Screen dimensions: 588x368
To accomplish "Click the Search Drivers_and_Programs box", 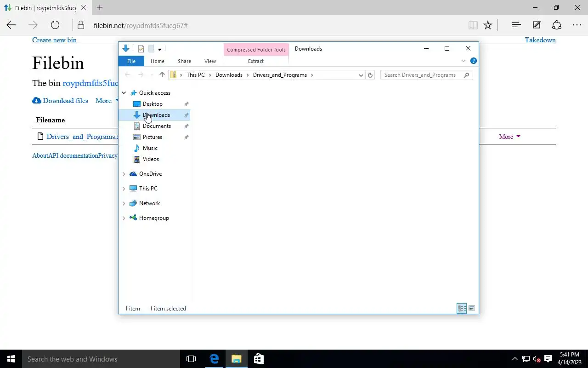I will point(426,75).
